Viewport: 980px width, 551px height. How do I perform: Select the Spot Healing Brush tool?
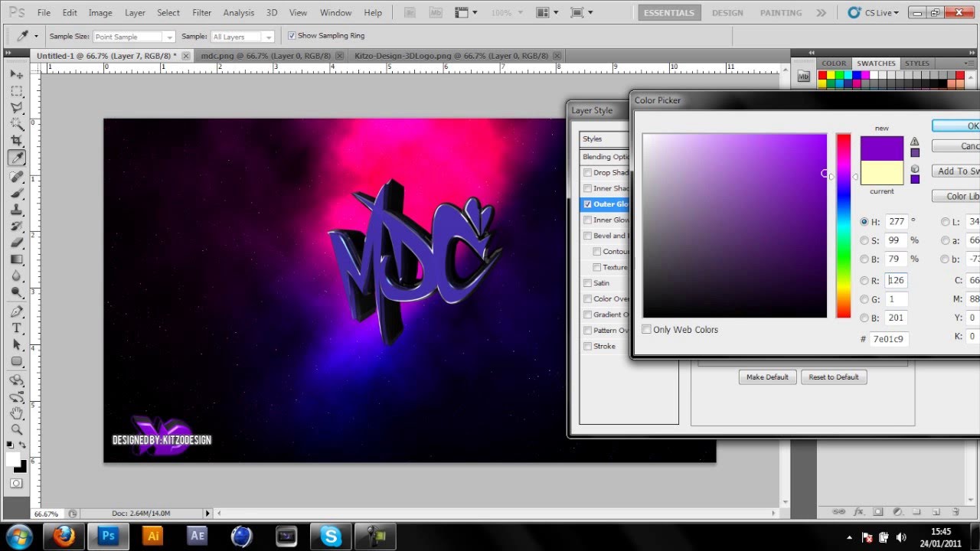pos(17,177)
